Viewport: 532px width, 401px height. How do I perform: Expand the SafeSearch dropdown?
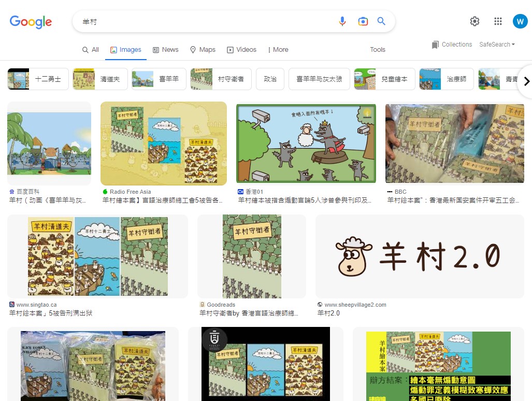[497, 45]
